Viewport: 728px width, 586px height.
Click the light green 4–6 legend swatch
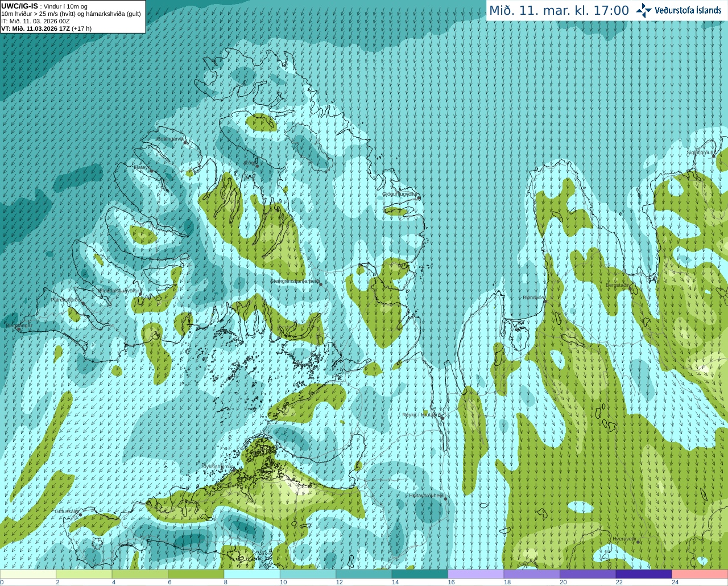click(140, 574)
